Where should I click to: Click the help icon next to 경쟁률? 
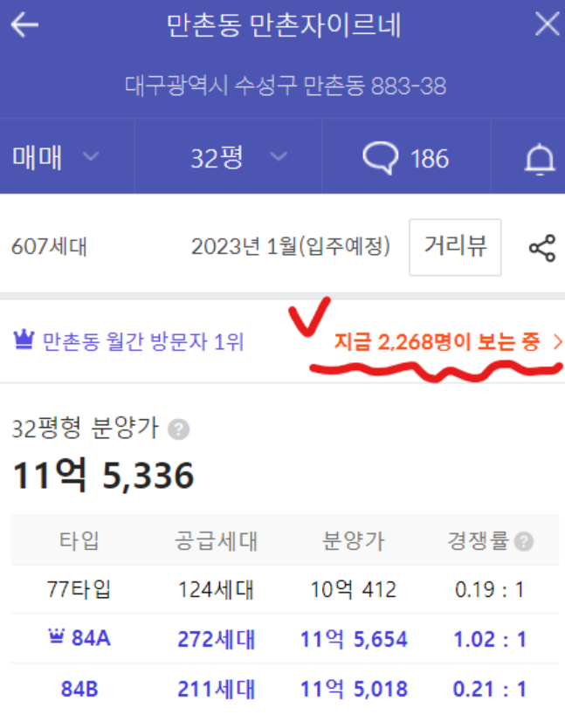coord(524,541)
